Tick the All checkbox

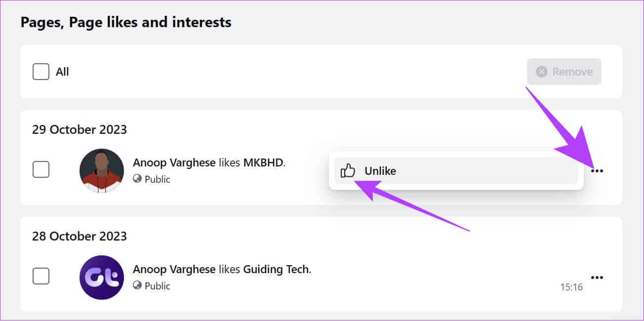41,72
